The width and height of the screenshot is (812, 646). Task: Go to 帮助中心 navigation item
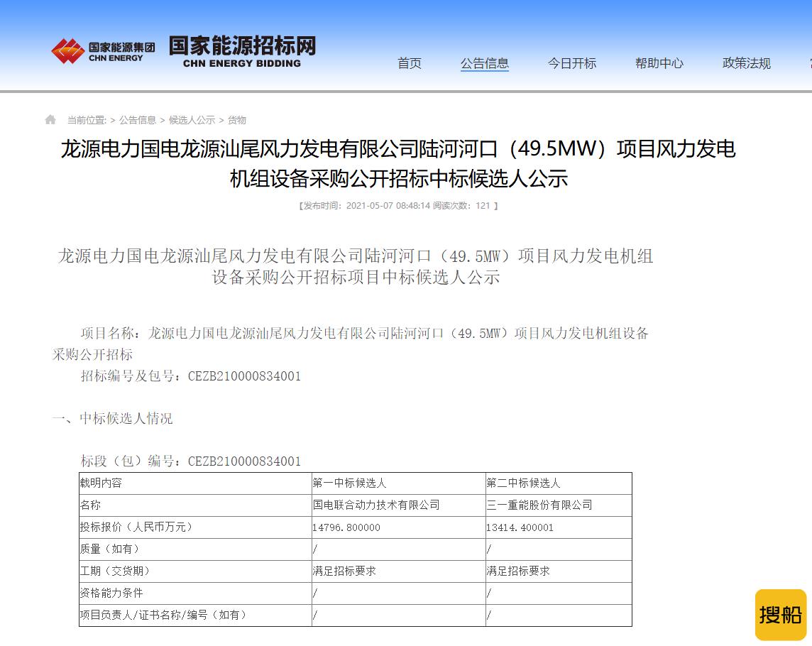click(x=659, y=63)
